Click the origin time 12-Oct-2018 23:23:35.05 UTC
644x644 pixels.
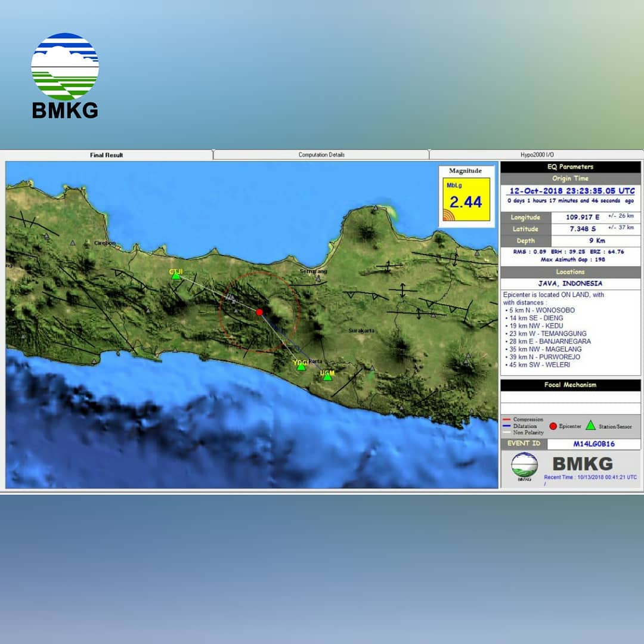(x=571, y=191)
